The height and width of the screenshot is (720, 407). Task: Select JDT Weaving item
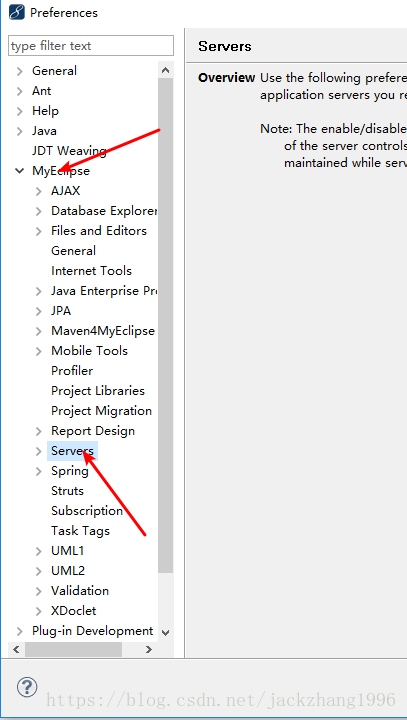point(69,151)
